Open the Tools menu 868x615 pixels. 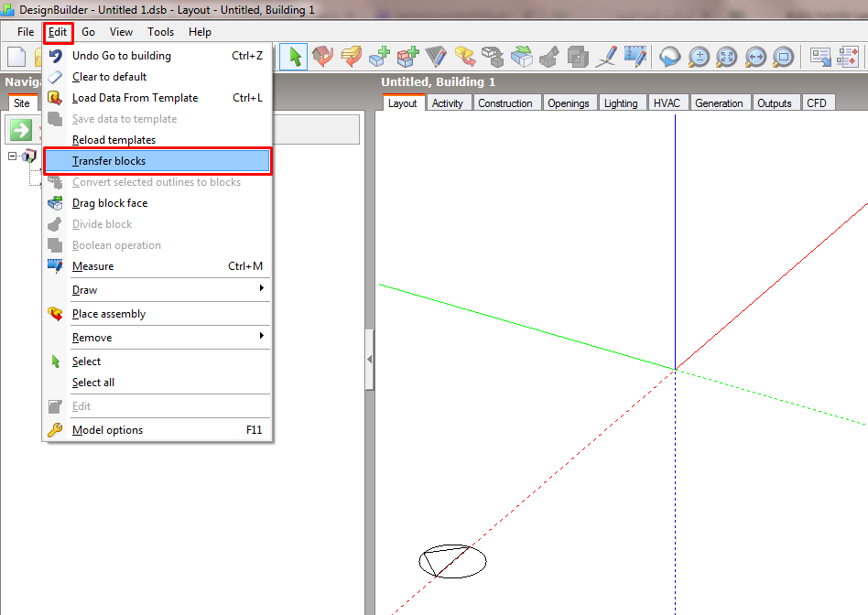(160, 32)
